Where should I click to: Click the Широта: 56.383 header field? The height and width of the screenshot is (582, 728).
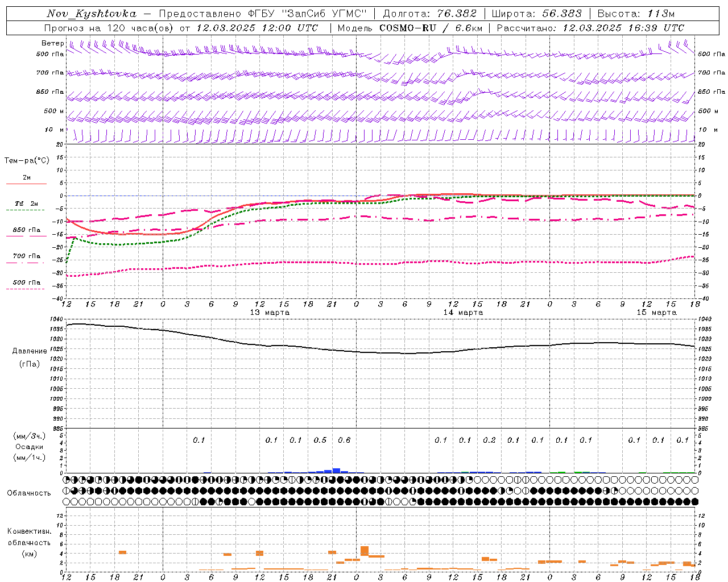(x=537, y=14)
